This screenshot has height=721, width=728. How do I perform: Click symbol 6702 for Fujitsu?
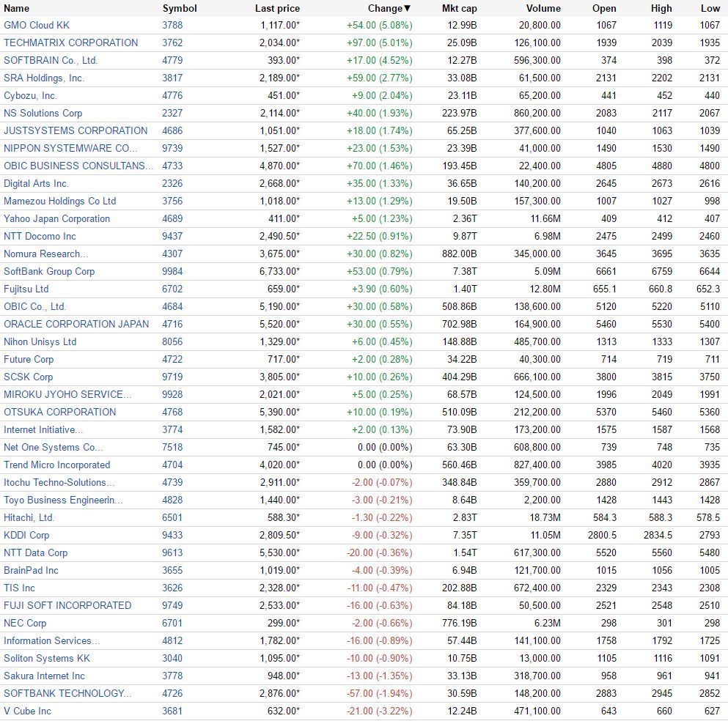172,289
